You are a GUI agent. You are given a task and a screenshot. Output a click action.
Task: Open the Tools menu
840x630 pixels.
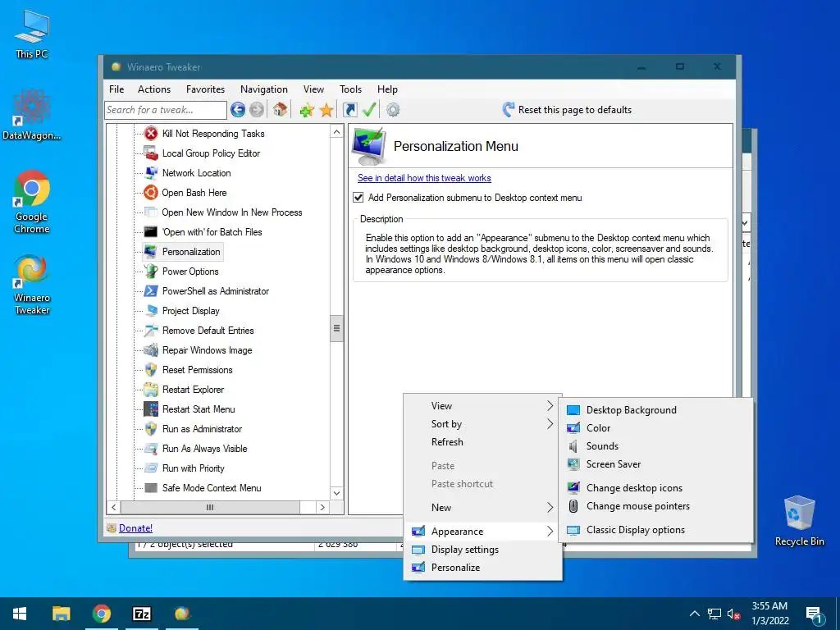350,89
